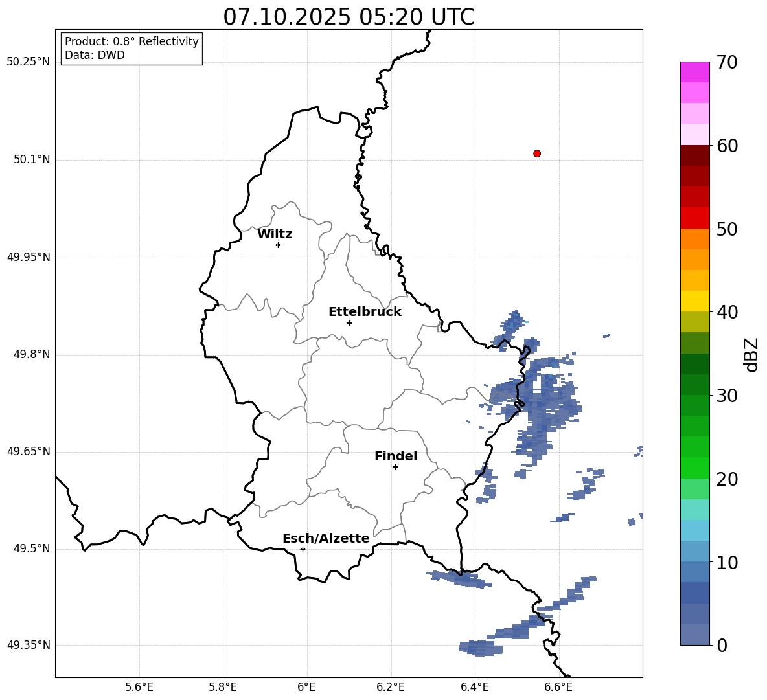Click the colorbar tick label 30
Image resolution: width=767 pixels, height=700 pixels.
727,395
